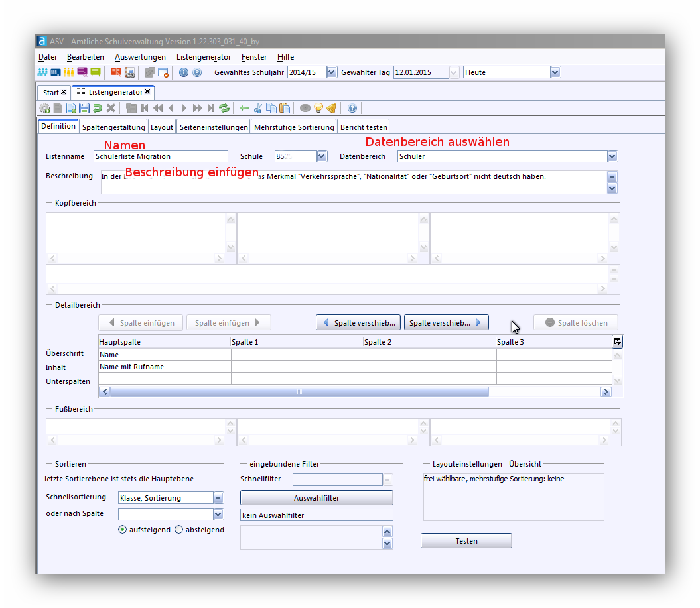This screenshot has height=608, width=700.
Task: Switch to the Layout tab
Action: [162, 127]
